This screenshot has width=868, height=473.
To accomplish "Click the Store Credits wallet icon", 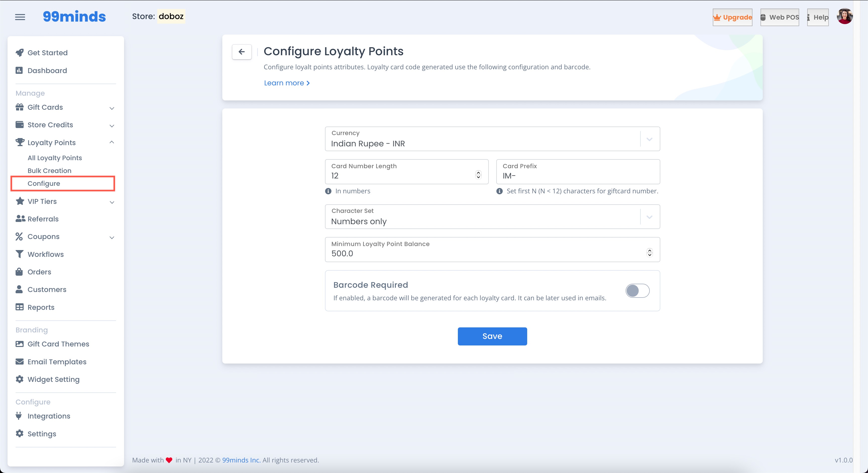I will pyautogui.click(x=20, y=125).
